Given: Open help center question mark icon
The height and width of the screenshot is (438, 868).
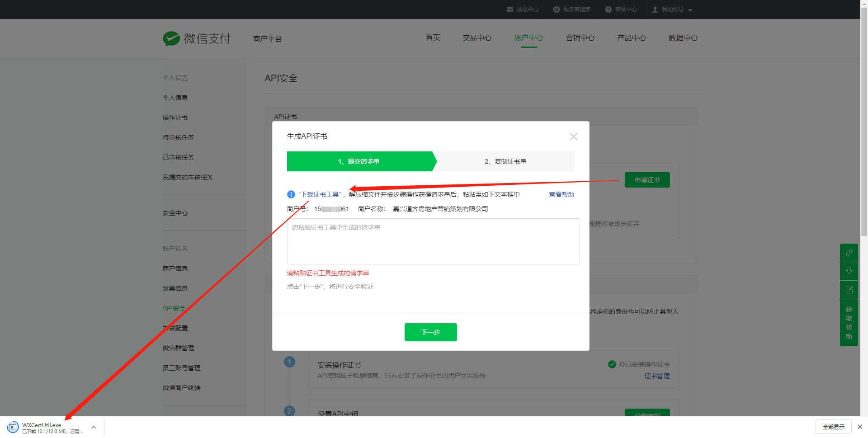Looking at the screenshot, I should pyautogui.click(x=609, y=9).
